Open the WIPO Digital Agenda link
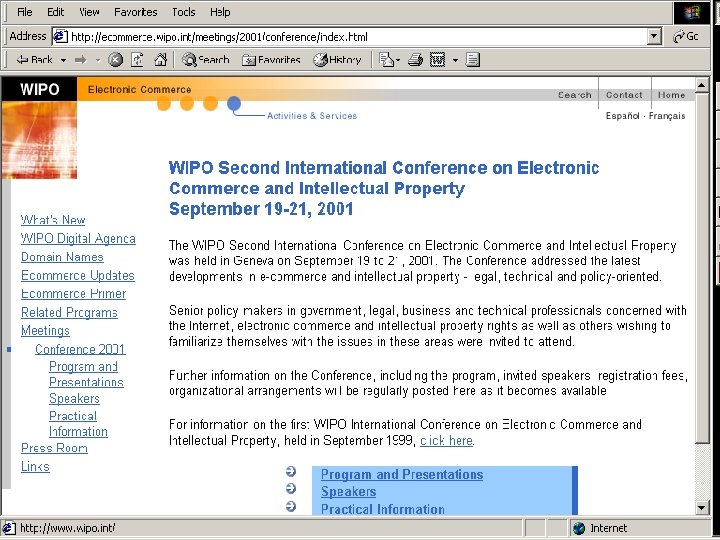 tap(78, 239)
